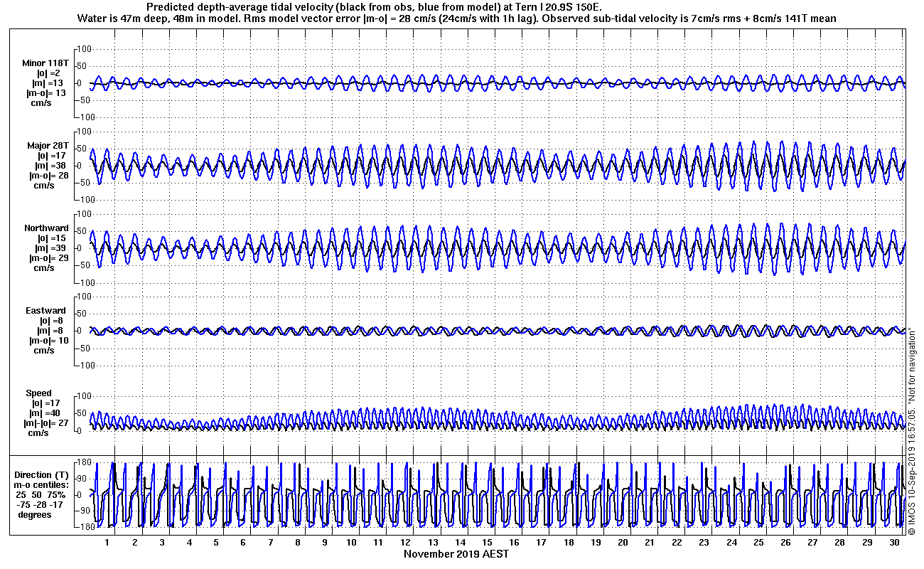Image resolution: width=924 pixels, height=569 pixels.
Task: Click the 180 tick on the Direction axis
Action: [x=84, y=463]
